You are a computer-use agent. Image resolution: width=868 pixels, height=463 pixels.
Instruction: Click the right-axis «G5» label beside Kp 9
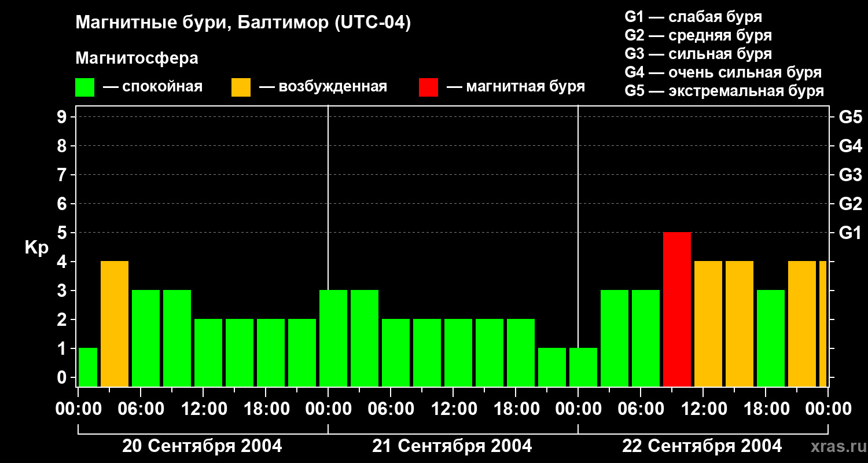851,117
